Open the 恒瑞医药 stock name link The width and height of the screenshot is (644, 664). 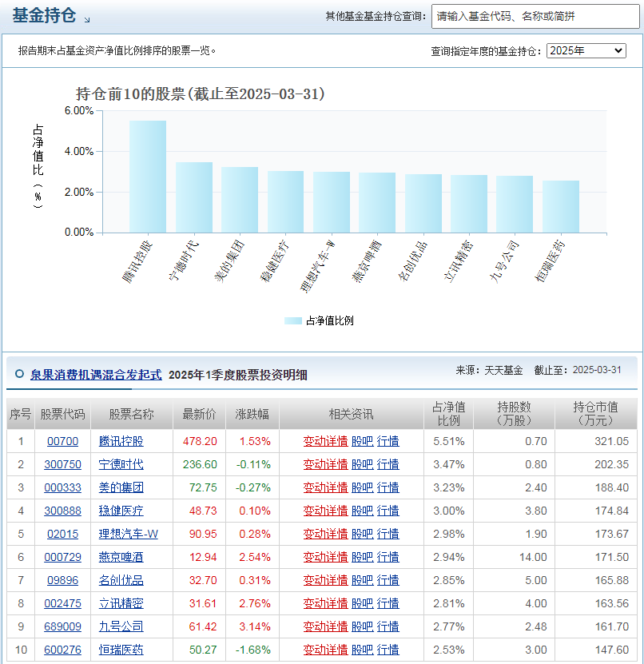tap(121, 650)
